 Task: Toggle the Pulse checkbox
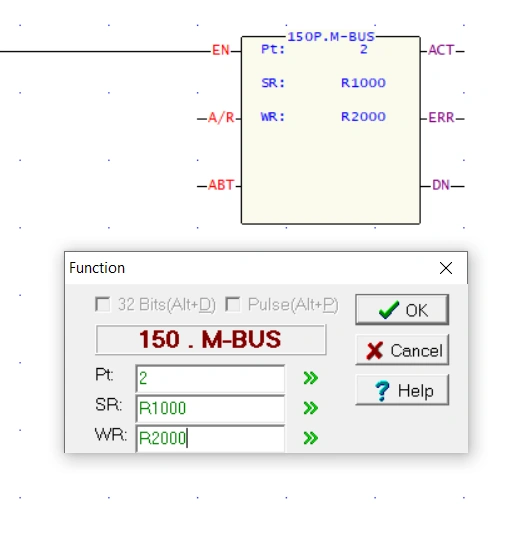(x=233, y=304)
